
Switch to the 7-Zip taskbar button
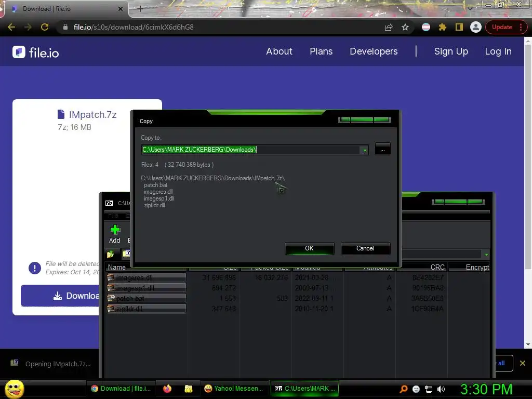point(304,389)
